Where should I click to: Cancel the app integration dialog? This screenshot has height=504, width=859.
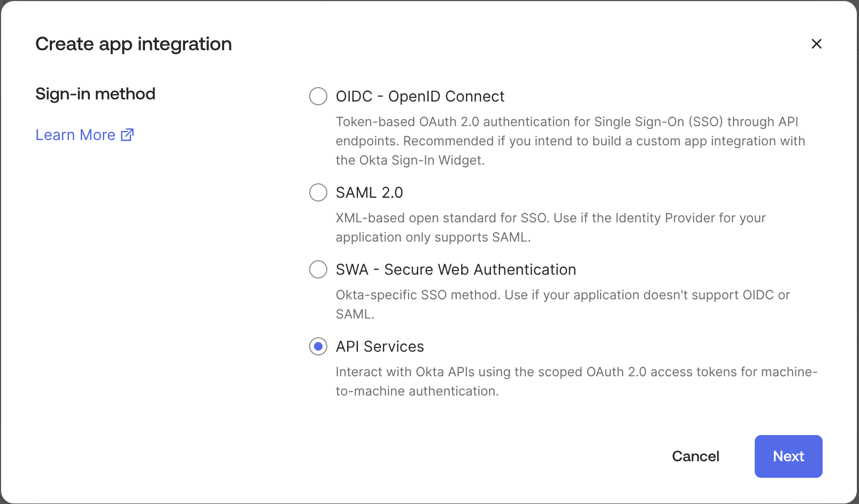click(x=695, y=456)
